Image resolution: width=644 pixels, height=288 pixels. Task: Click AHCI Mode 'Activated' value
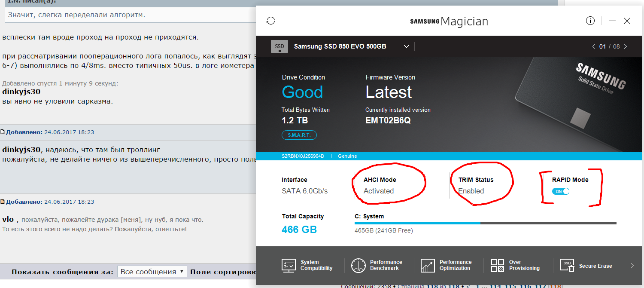point(379,191)
